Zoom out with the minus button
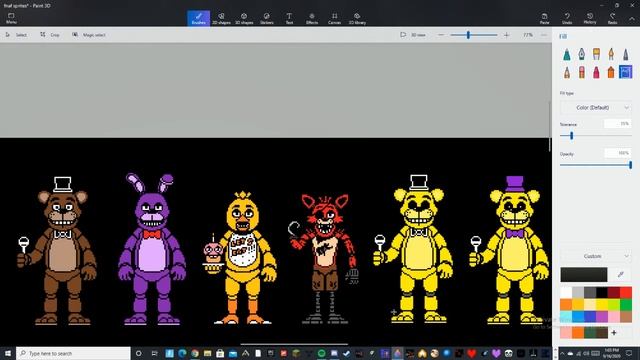This screenshot has height=360, width=640. [x=441, y=35]
